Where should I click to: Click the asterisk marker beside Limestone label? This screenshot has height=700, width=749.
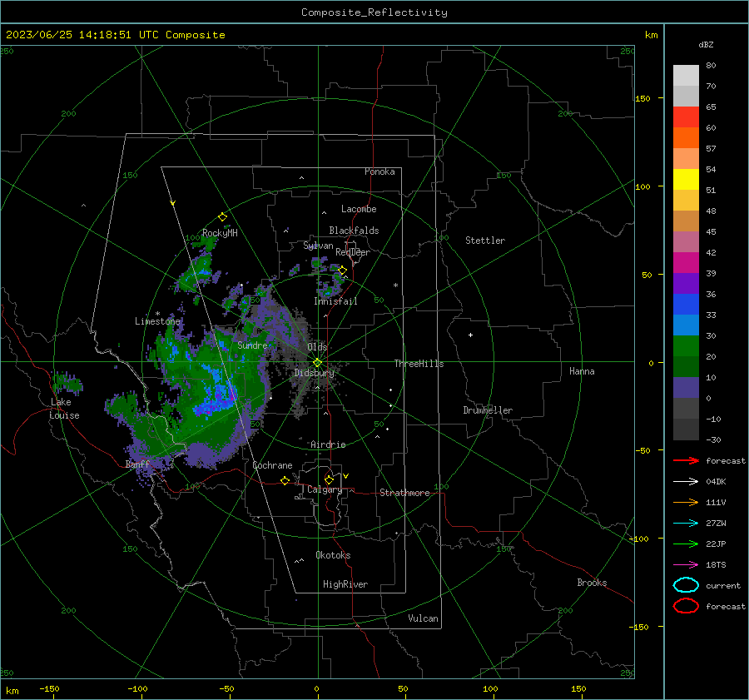click(x=157, y=314)
